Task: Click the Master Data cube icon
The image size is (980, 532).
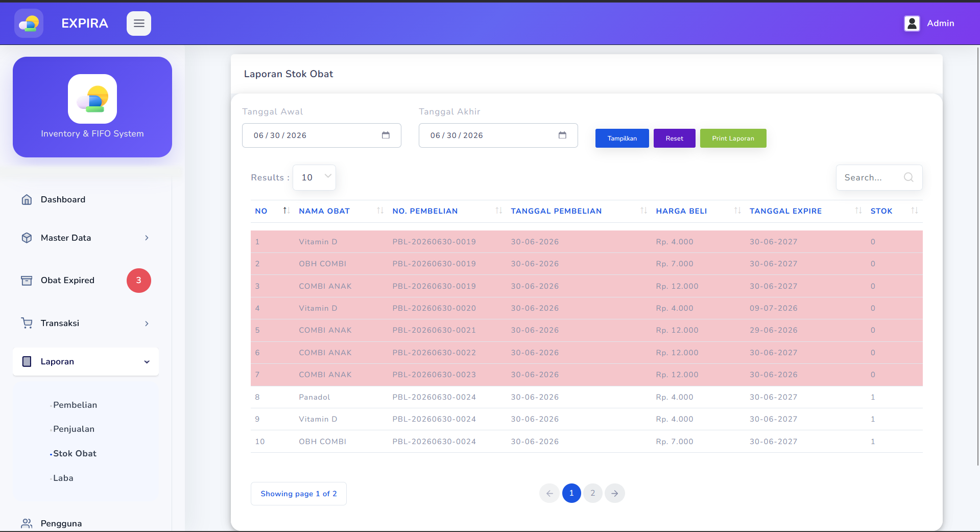Action: coord(27,238)
